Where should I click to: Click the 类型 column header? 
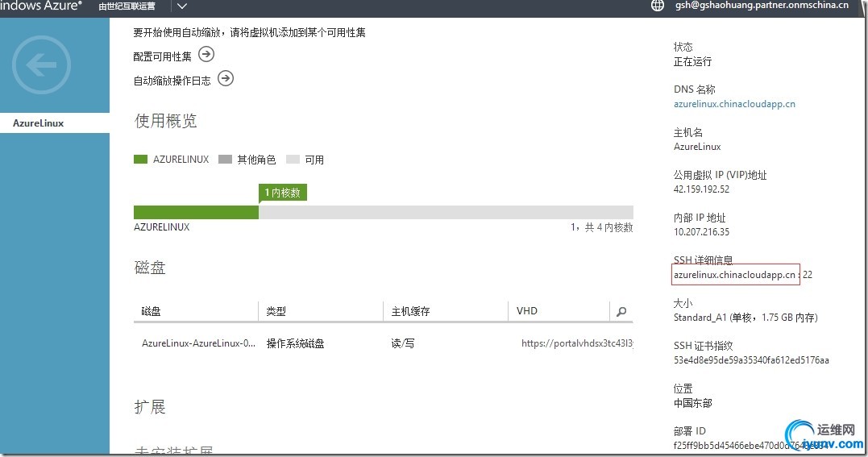tap(276, 311)
